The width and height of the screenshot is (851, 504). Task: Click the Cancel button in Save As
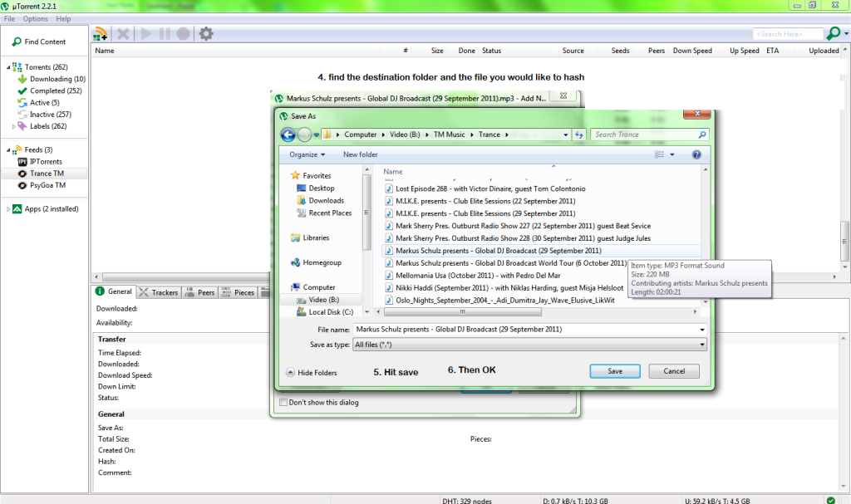point(674,371)
